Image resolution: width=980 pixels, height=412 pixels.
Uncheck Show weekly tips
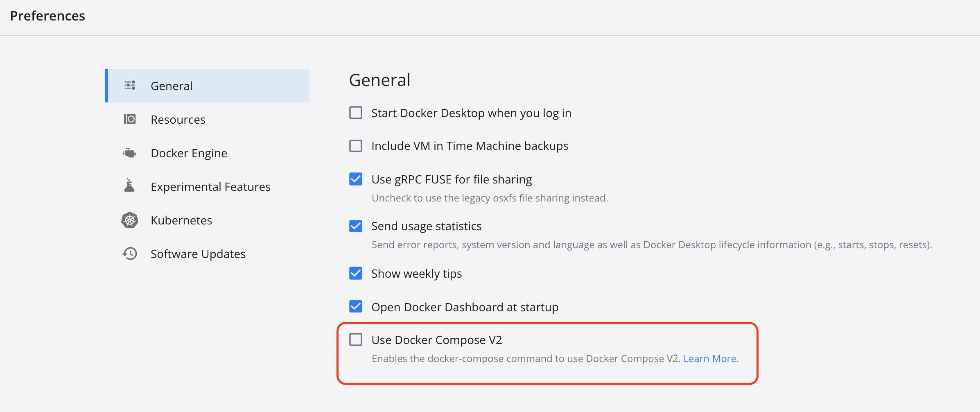point(356,273)
